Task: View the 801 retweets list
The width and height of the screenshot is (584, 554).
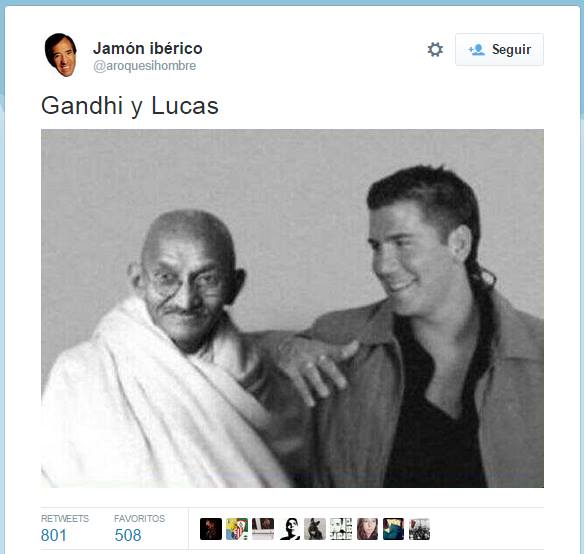Action: coord(54,535)
